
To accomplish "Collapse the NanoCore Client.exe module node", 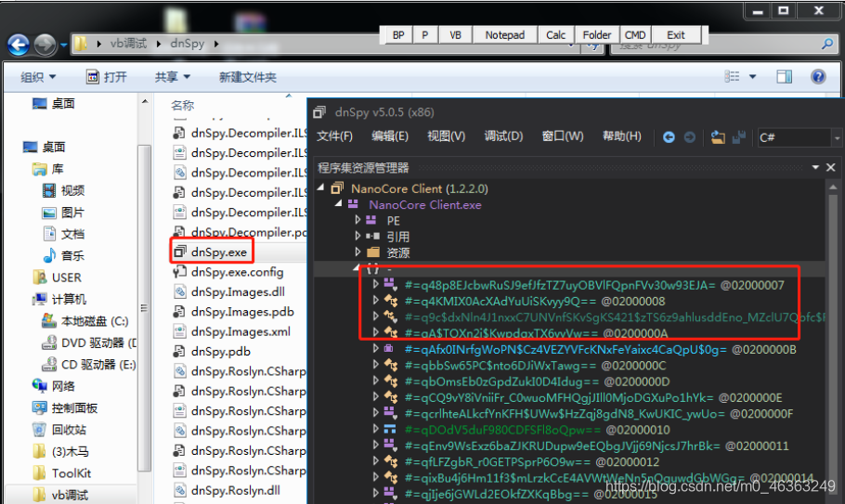I will (x=338, y=203).
